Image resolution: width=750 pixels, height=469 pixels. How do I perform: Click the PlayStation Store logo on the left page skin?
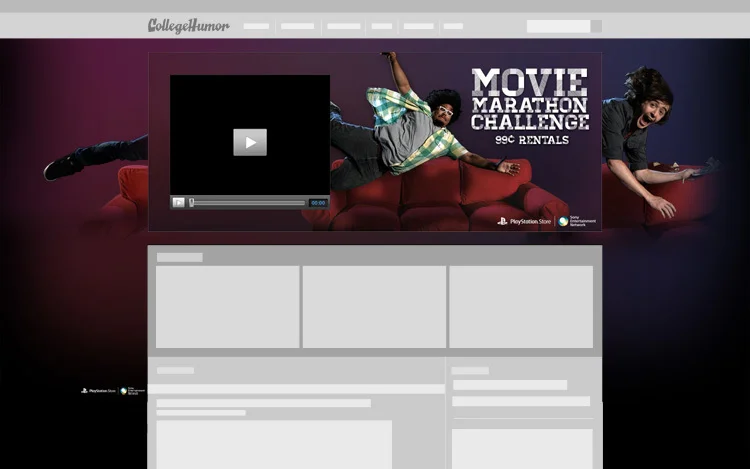pos(99,391)
